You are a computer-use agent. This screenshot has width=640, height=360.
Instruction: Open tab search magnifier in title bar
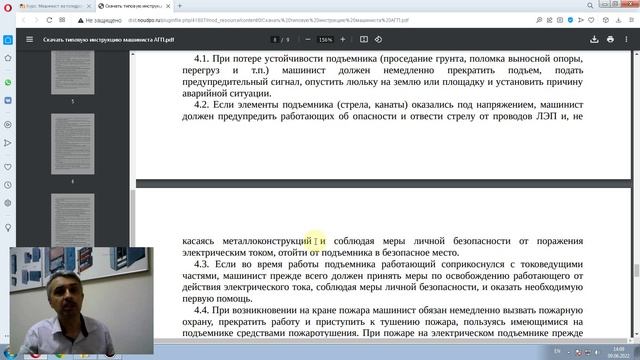(590, 6)
